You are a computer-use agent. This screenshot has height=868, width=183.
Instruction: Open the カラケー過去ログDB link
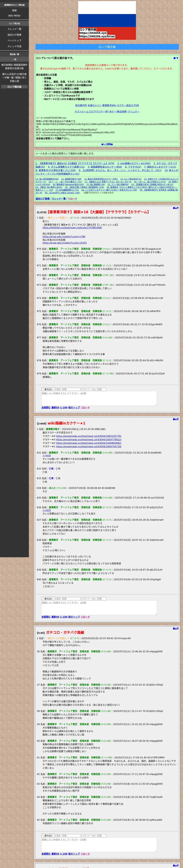(x=128, y=105)
